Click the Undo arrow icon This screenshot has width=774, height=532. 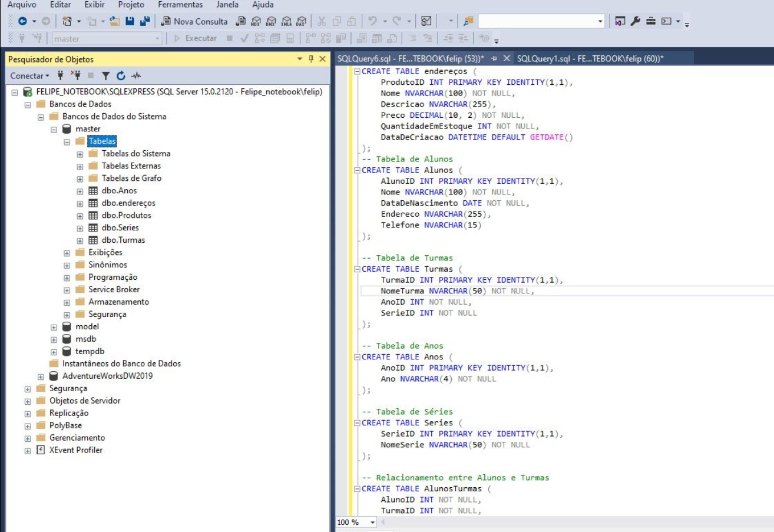(x=372, y=22)
